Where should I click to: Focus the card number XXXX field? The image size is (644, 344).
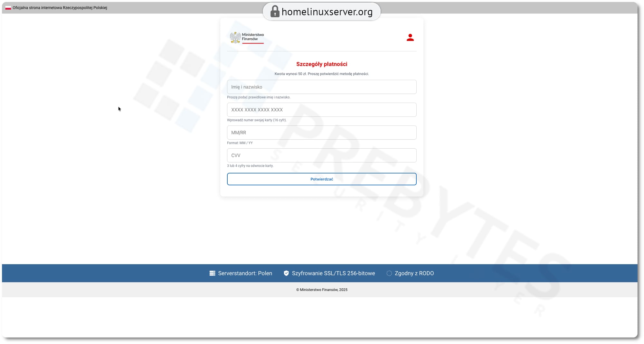pyautogui.click(x=322, y=110)
